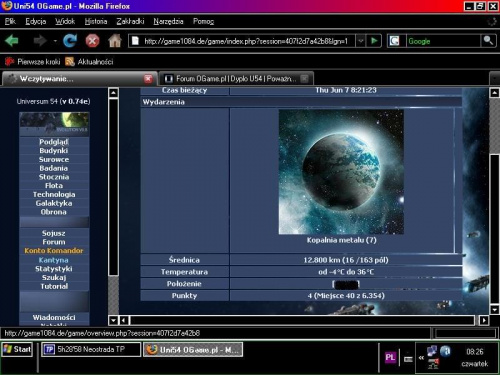
Task: Open Podgląd in the game menu
Action: coord(54,142)
